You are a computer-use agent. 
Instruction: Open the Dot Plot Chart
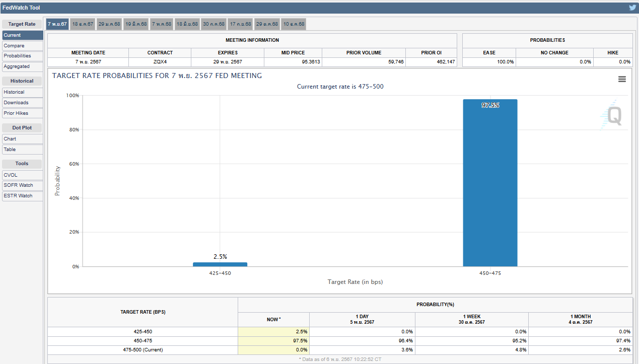pos(23,139)
